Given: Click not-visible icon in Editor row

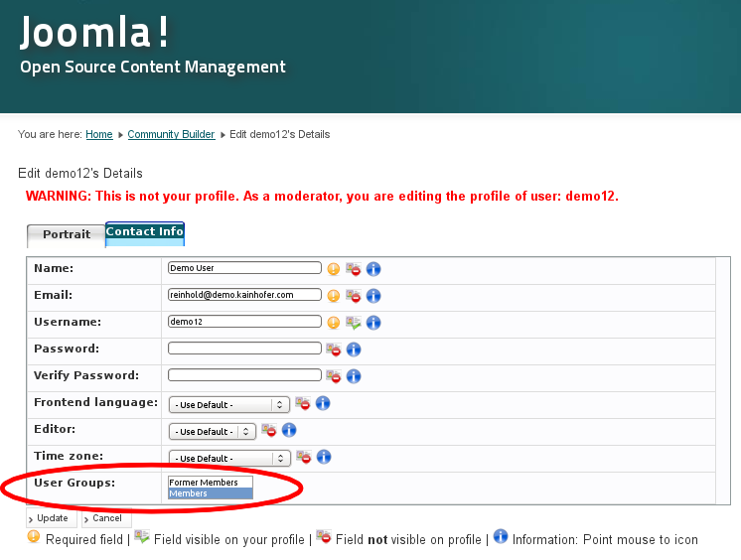Looking at the screenshot, I should tap(269, 431).
